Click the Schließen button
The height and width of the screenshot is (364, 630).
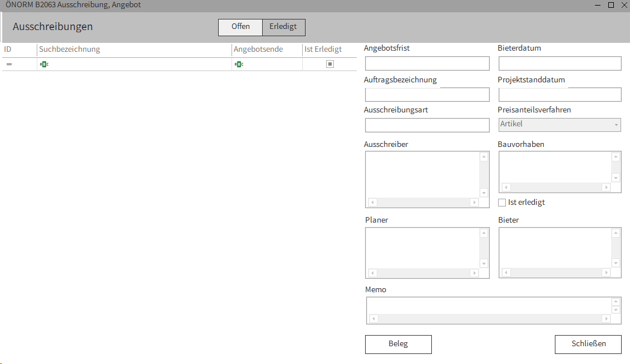[588, 344]
